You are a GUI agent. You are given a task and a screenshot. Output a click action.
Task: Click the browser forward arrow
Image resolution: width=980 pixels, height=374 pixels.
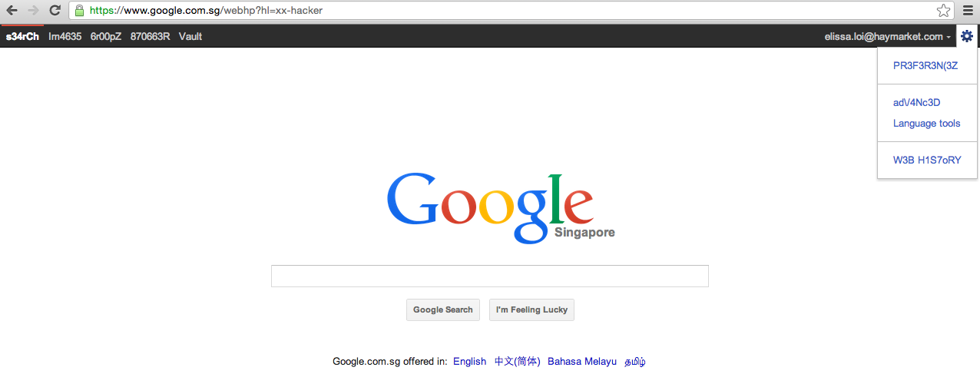[33, 11]
